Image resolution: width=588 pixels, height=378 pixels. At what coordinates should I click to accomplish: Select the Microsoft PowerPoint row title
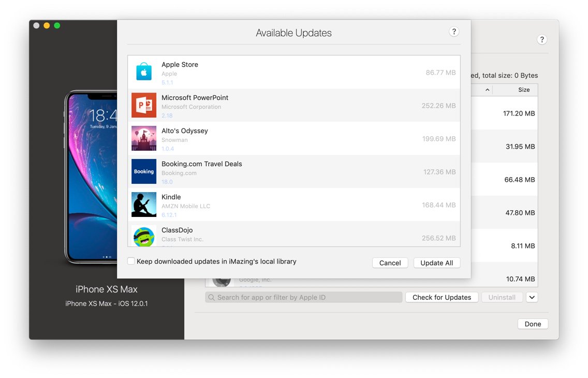tap(195, 97)
